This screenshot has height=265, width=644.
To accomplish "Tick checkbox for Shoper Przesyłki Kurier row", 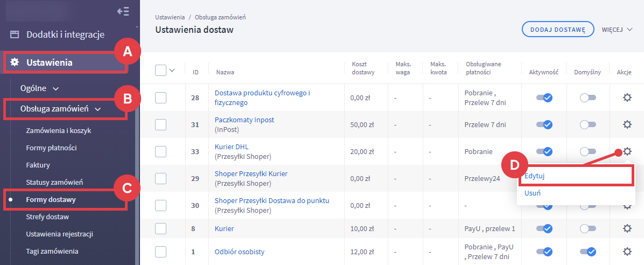I will point(160,178).
